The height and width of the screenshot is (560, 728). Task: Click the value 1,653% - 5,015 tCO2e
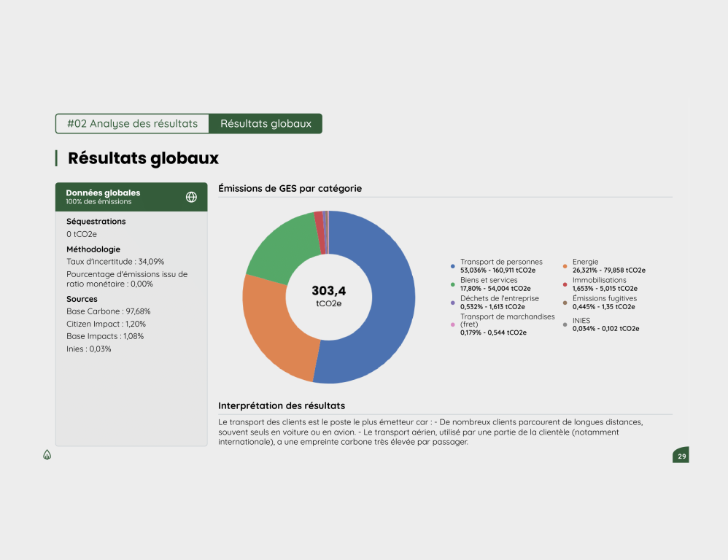point(605,289)
